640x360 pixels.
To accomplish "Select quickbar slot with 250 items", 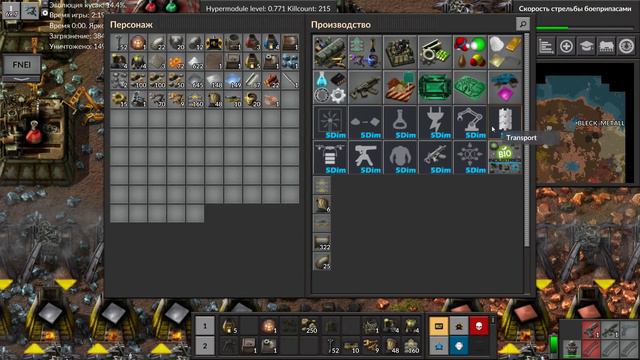I will coord(309,326).
